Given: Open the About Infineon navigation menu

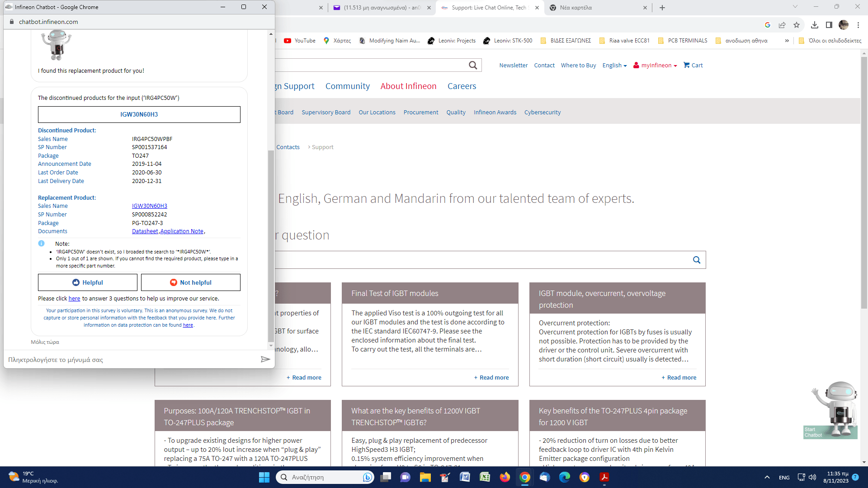Looking at the screenshot, I should tap(408, 86).
